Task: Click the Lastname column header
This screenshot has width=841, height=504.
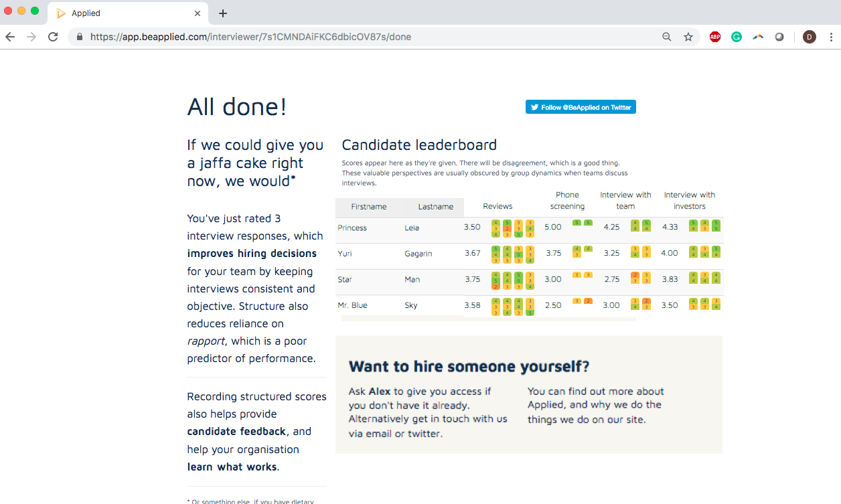Action: [x=435, y=207]
